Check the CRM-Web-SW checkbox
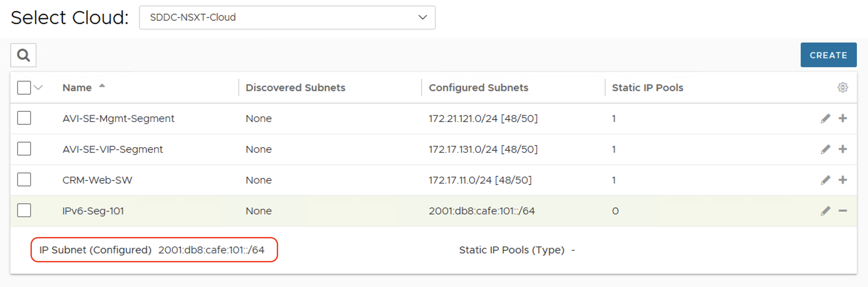The width and height of the screenshot is (868, 287). pos(24,179)
